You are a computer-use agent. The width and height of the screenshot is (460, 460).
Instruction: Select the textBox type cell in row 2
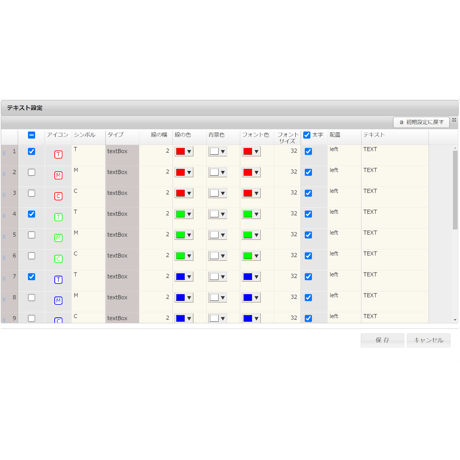tap(122, 176)
